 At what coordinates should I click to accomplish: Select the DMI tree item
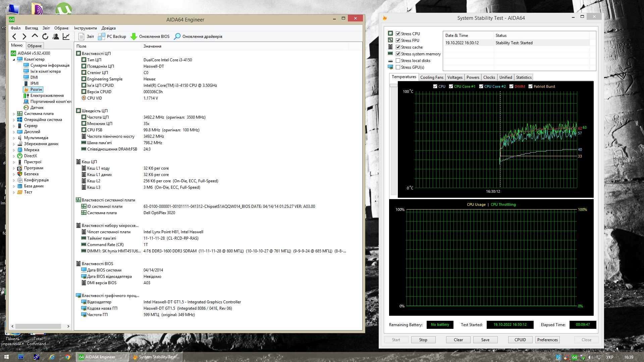34,77
